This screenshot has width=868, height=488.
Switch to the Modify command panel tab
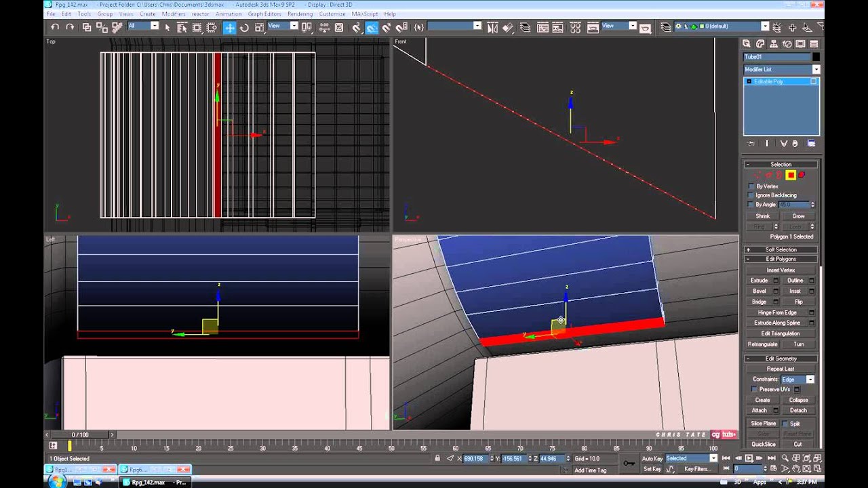pos(761,43)
